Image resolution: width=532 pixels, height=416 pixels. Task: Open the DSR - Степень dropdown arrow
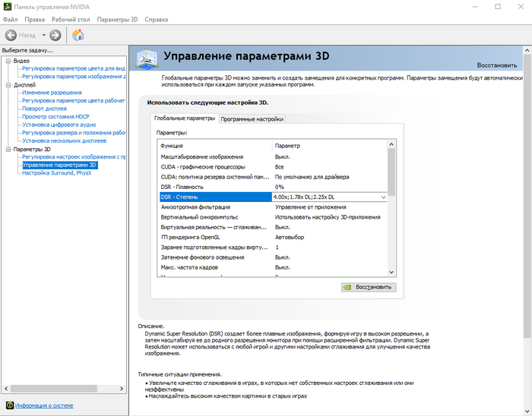tap(383, 197)
